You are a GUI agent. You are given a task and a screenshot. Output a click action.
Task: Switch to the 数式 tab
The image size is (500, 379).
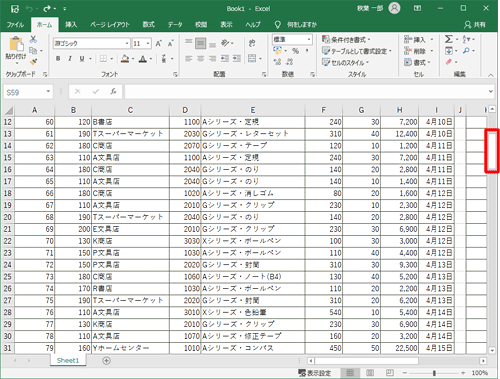(x=148, y=25)
